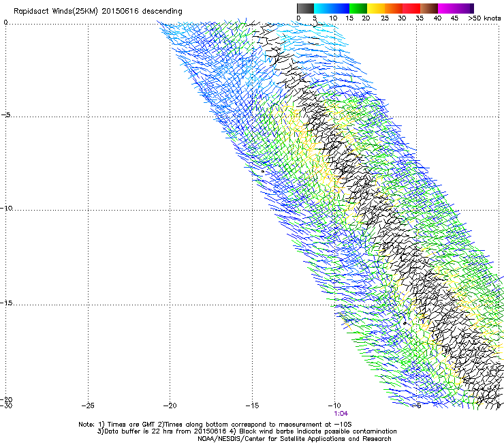This screenshot has height=443, width=504.
Task: Click the purple '1:04' time label
Action: (x=341, y=414)
